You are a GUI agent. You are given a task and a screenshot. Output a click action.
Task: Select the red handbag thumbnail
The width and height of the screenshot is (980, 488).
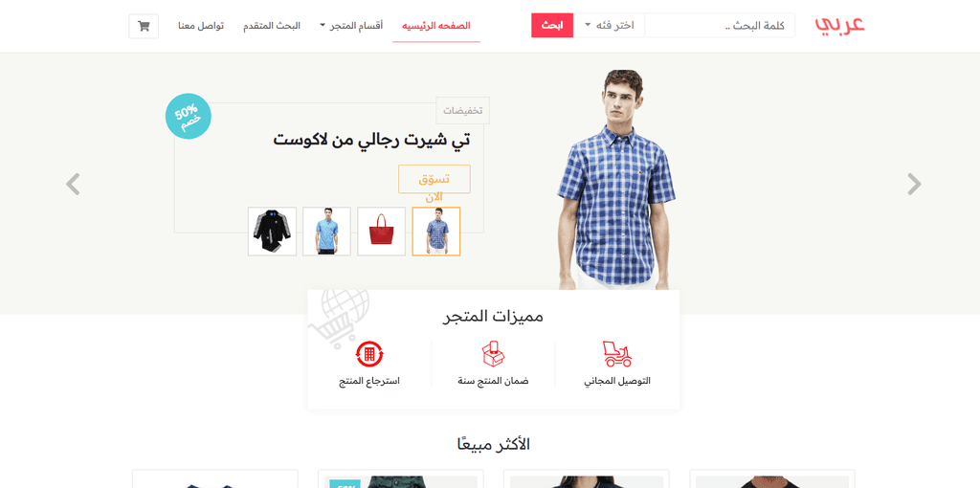click(381, 232)
